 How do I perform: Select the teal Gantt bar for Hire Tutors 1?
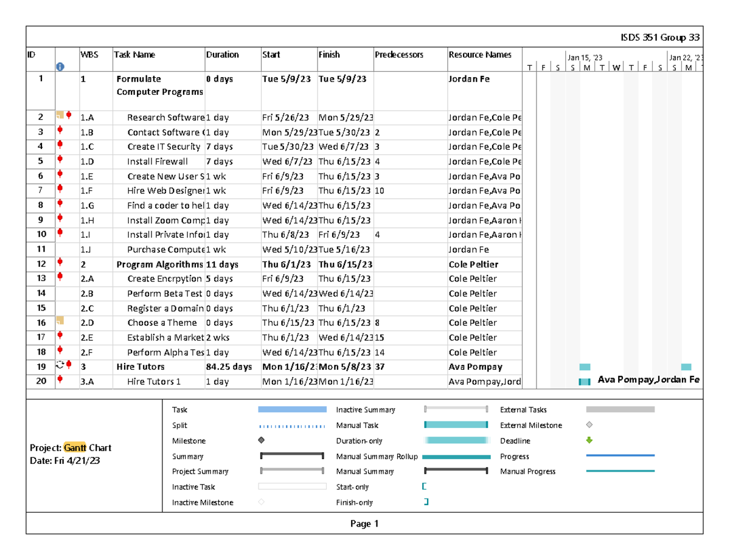tap(585, 381)
